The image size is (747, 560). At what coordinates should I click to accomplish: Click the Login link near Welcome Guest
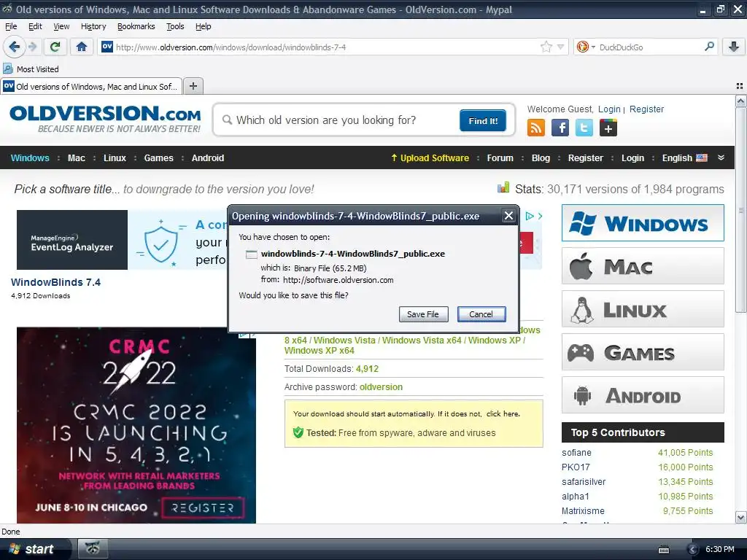pyautogui.click(x=609, y=109)
